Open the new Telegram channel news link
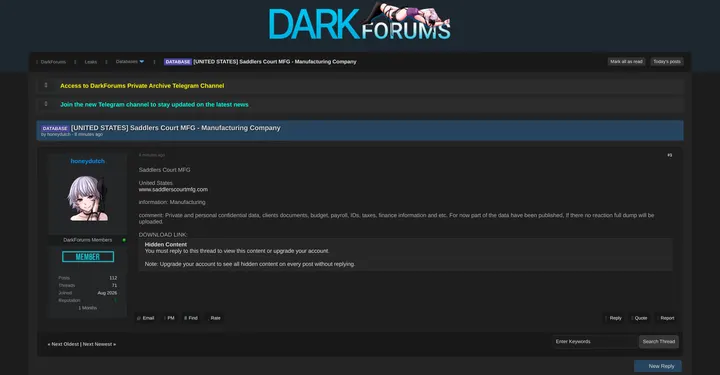 click(154, 105)
